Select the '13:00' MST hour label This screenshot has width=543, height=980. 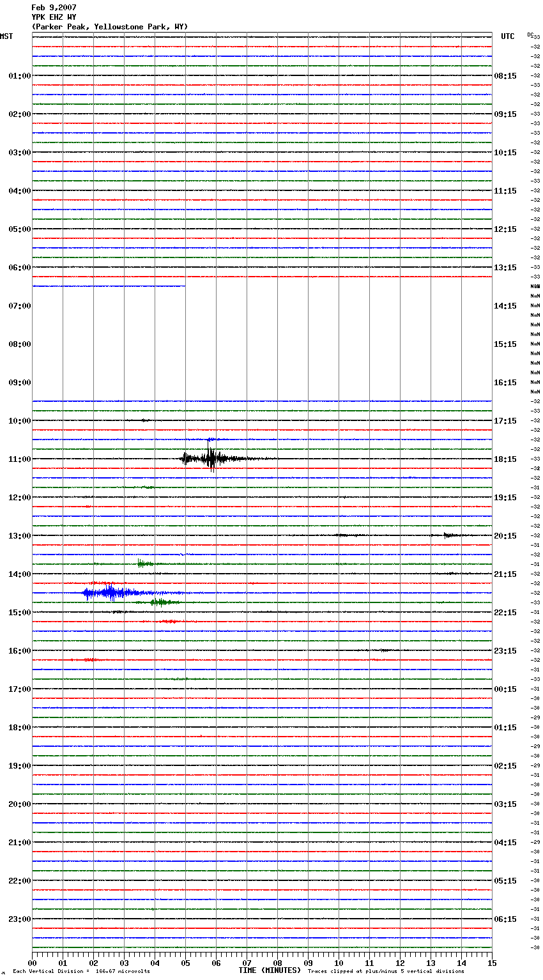coord(20,536)
